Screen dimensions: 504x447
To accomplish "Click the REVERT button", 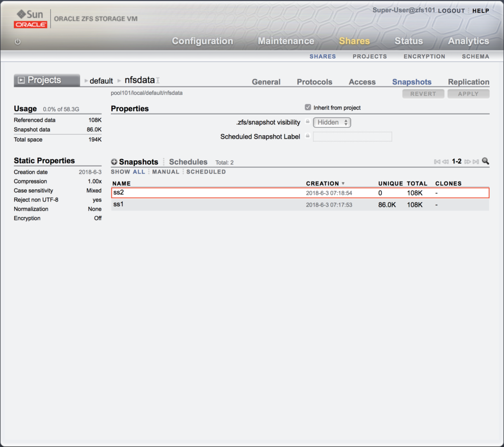I will click(423, 94).
